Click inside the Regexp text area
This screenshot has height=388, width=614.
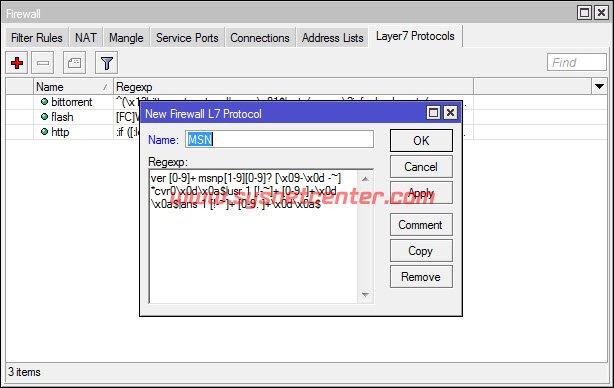(253, 236)
